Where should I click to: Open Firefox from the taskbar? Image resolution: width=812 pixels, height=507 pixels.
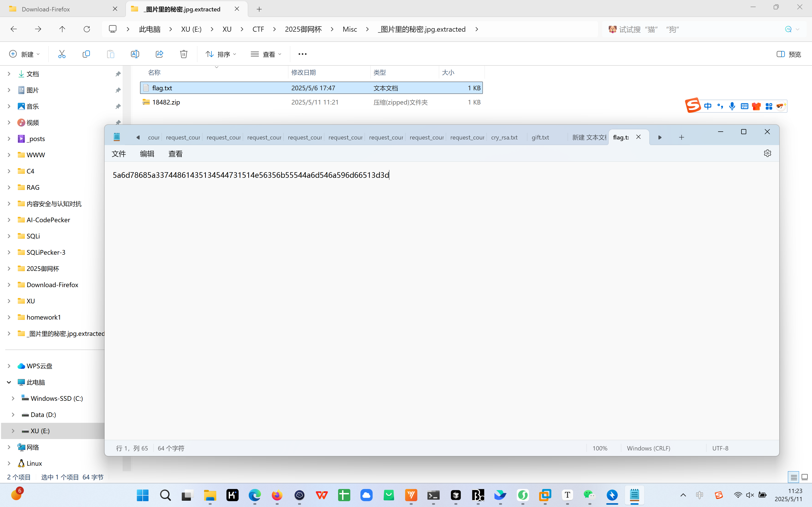click(277, 495)
